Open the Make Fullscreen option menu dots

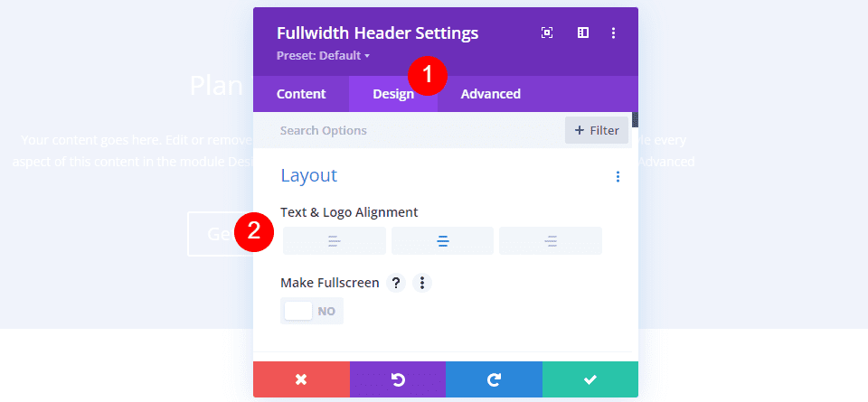[x=422, y=283]
